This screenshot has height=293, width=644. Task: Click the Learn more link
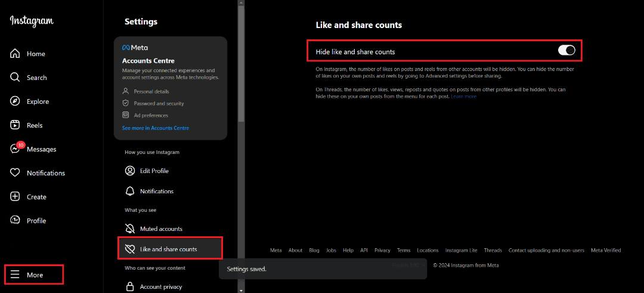(x=464, y=96)
